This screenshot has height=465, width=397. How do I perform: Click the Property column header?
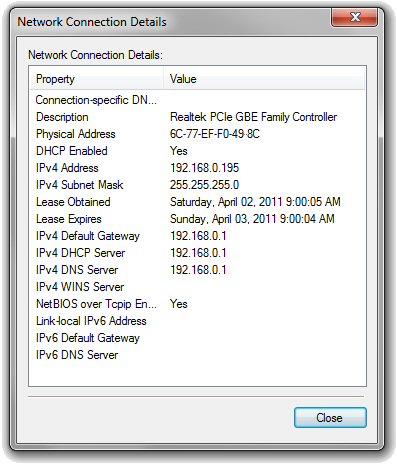pos(97,79)
